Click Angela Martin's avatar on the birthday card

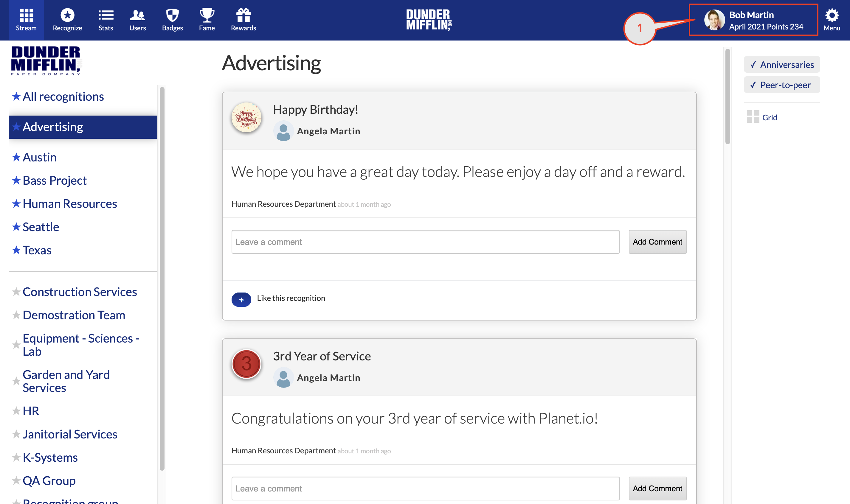[x=283, y=131]
